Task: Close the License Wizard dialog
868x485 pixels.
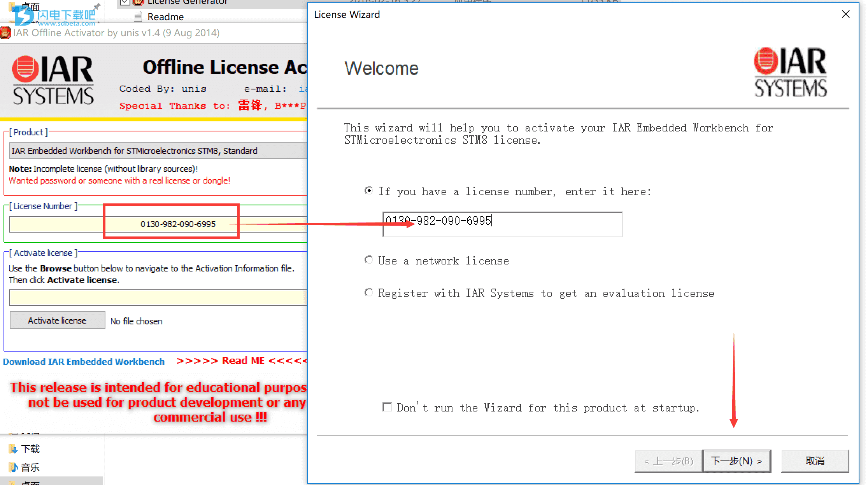Action: click(x=845, y=14)
